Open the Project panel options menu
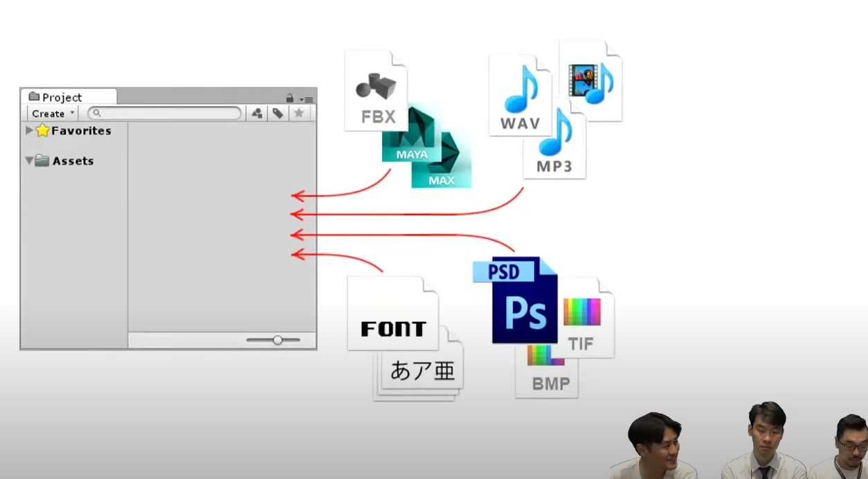The height and width of the screenshot is (479, 868). 307,99
